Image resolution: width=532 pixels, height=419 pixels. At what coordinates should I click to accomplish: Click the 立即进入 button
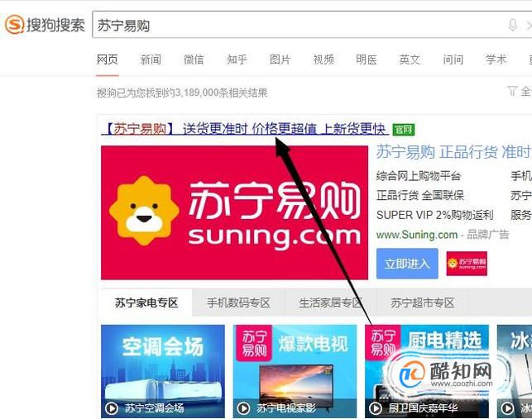pyautogui.click(x=407, y=264)
